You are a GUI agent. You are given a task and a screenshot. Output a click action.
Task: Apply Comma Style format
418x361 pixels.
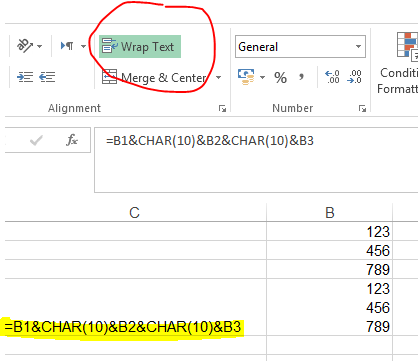tap(301, 77)
